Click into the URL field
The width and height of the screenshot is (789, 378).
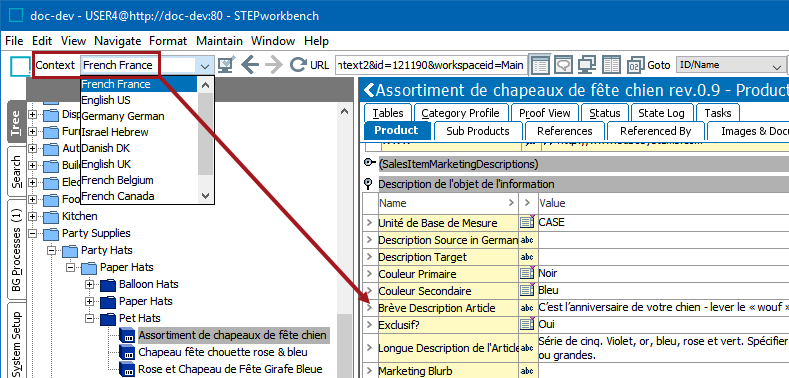point(431,65)
